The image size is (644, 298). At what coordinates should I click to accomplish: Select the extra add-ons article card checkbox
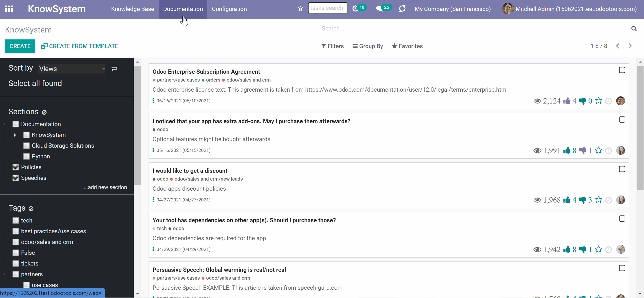tap(622, 120)
